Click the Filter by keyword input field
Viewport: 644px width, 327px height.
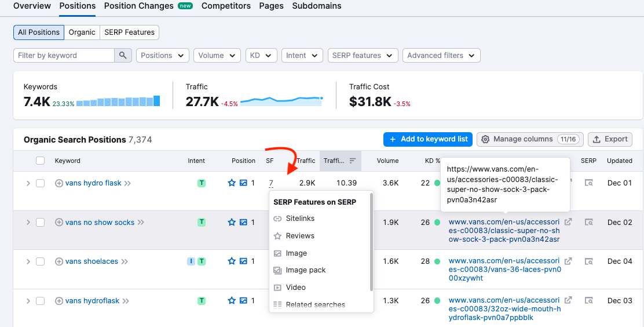click(64, 56)
